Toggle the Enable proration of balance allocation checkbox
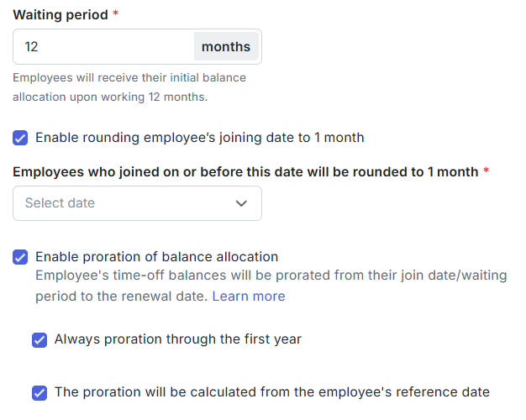The image size is (526, 420). coord(20,257)
